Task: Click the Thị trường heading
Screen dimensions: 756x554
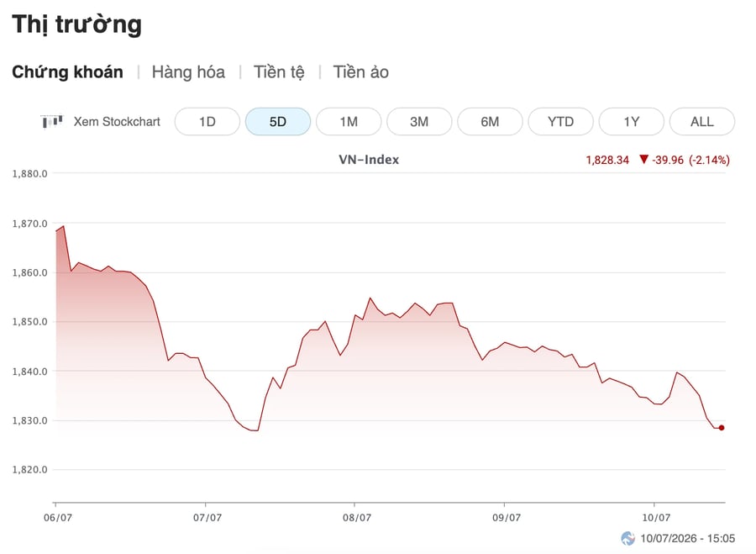Action: click(76, 24)
